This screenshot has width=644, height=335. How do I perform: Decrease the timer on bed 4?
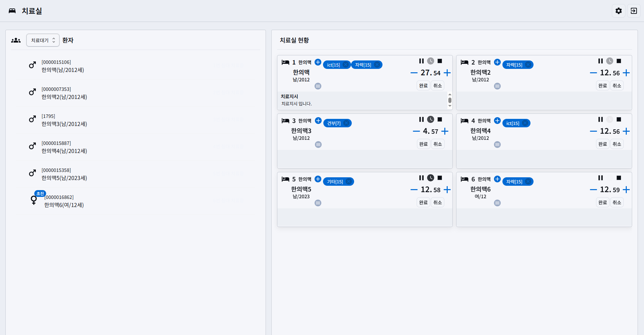coord(593,131)
